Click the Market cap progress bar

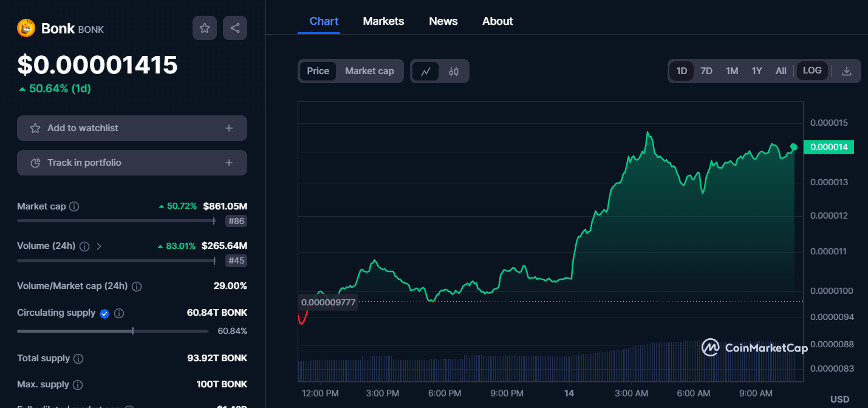click(116, 221)
